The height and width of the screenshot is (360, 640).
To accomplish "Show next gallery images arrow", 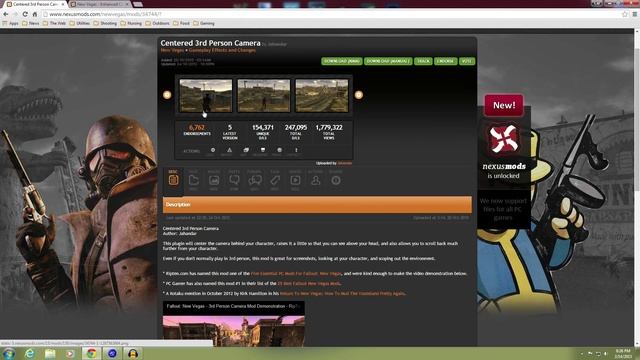I will click(358, 95).
